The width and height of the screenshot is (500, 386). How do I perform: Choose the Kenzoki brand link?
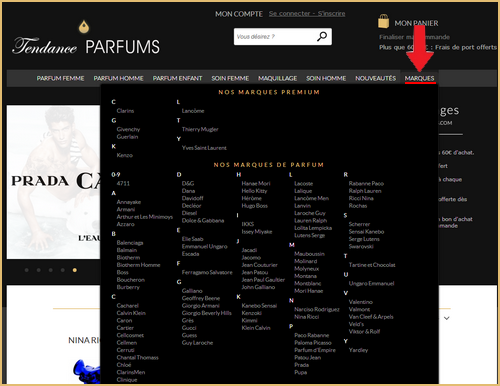[251, 313]
